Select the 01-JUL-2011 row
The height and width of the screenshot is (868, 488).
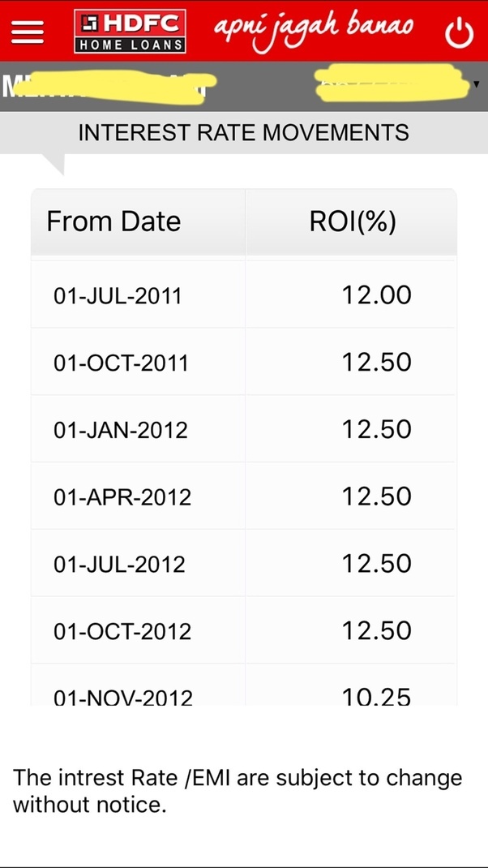243,294
